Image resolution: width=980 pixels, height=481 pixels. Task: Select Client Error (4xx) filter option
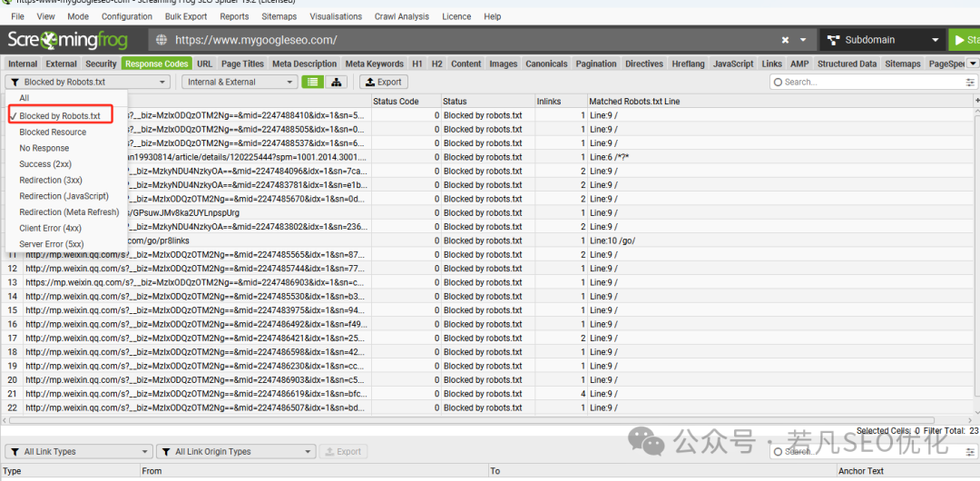(51, 229)
